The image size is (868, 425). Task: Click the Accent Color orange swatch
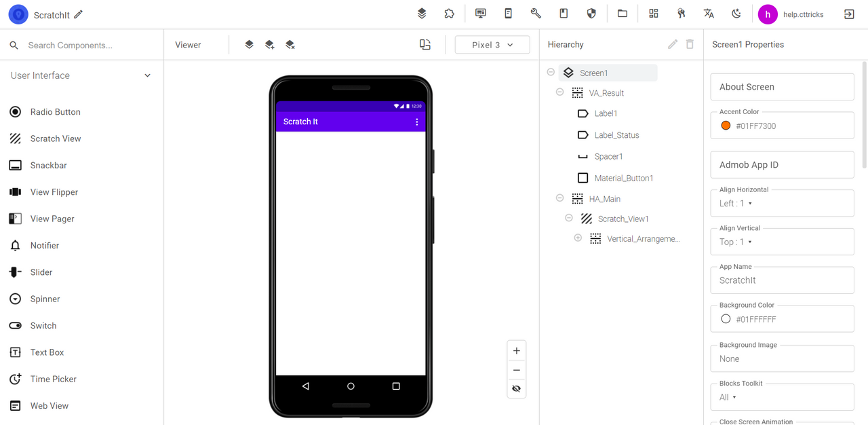point(726,126)
